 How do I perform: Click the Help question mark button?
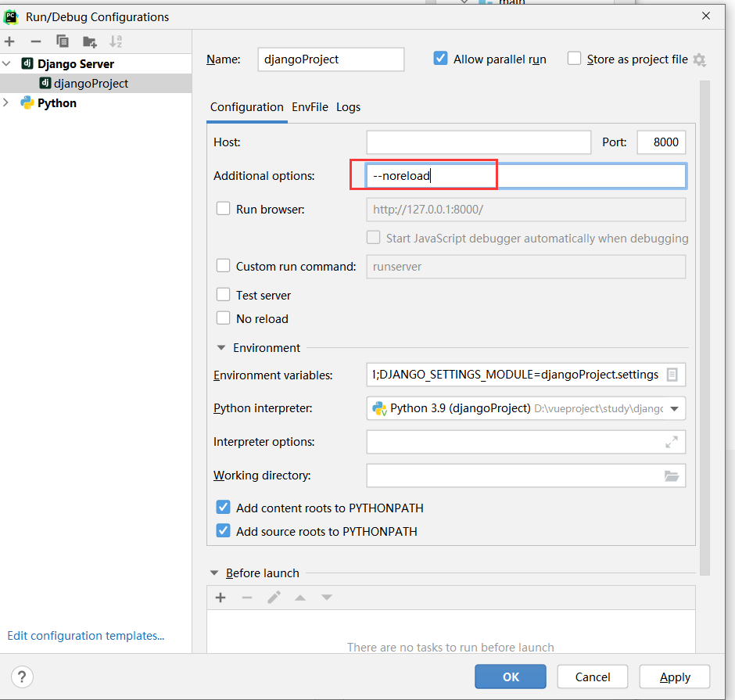tap(22, 677)
